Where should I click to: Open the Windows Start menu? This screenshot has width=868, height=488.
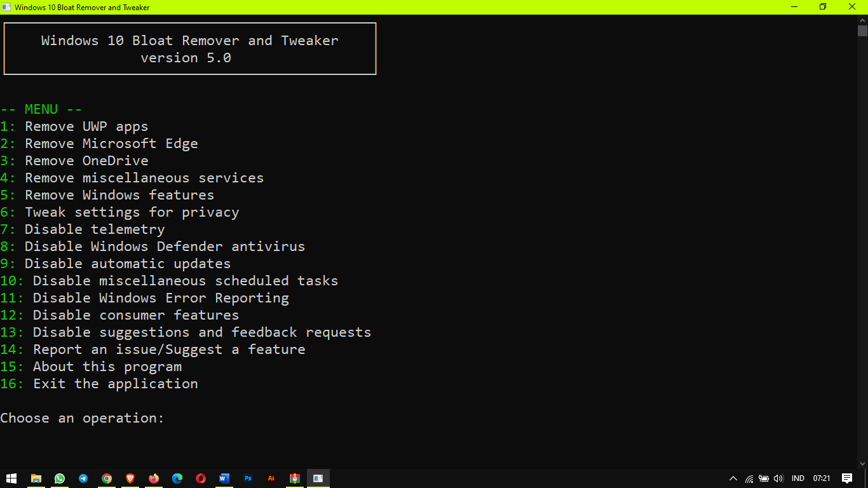coord(11,478)
